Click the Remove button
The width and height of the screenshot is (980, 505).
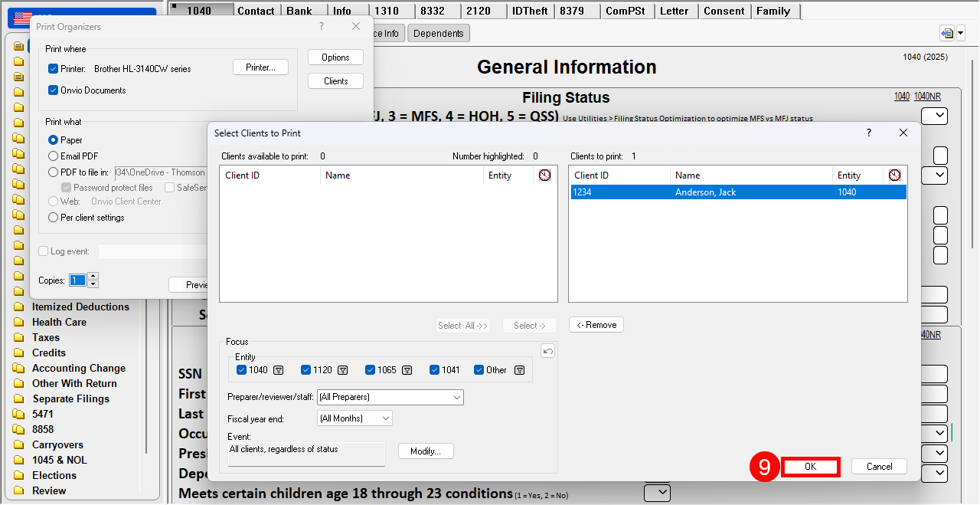tap(596, 325)
